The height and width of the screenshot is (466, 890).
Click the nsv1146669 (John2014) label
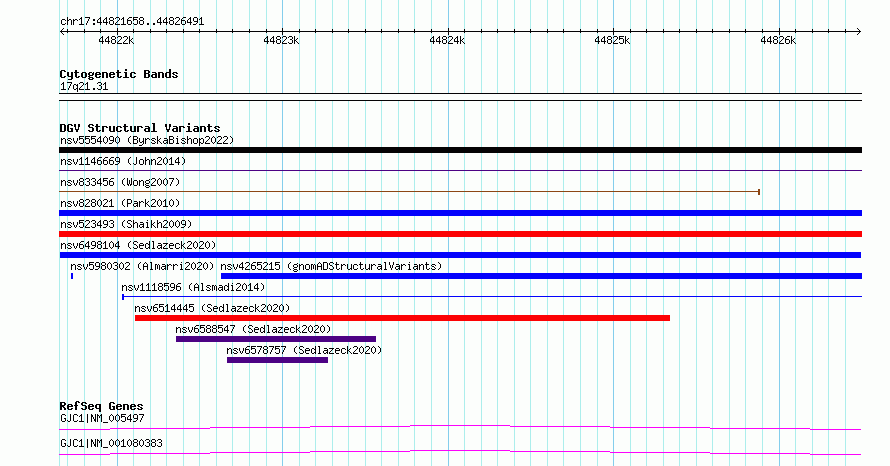pos(123,161)
